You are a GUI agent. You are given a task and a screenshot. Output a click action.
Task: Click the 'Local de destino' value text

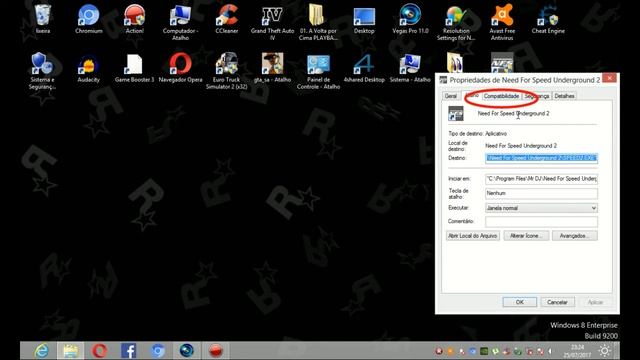521,146
